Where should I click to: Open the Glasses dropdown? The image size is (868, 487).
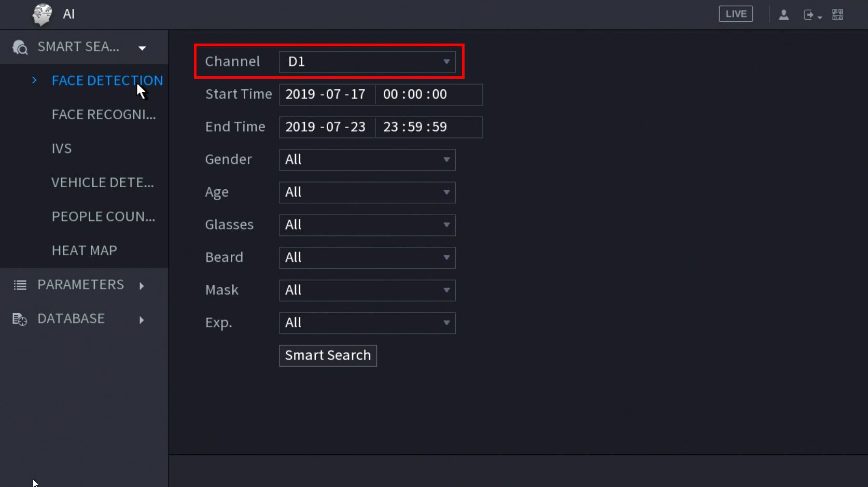pyautogui.click(x=367, y=225)
